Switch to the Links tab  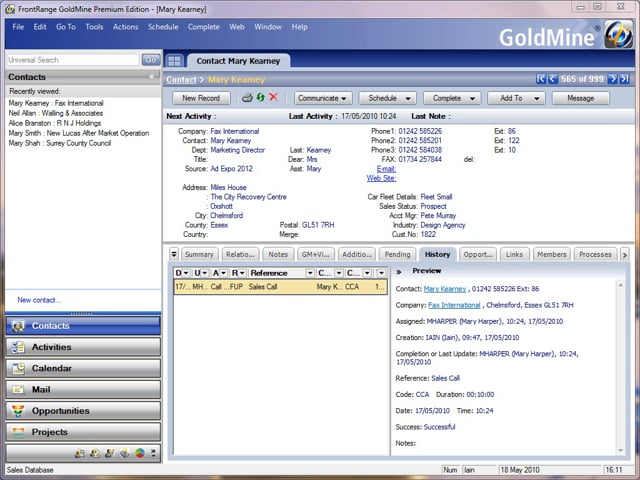point(514,254)
